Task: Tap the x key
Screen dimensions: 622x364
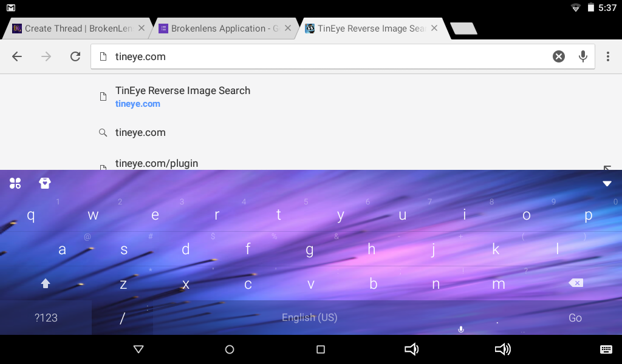Action: (186, 283)
